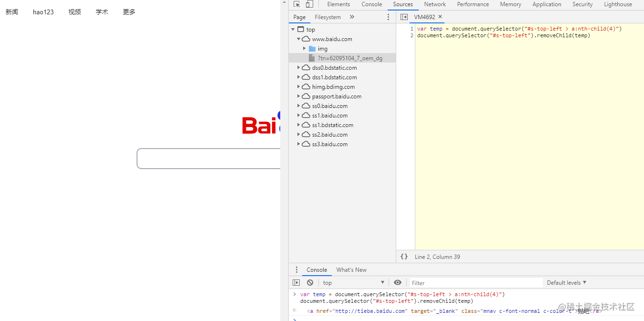This screenshot has width=644, height=321.
Task: Open the Memory panel tab
Action: click(x=511, y=4)
